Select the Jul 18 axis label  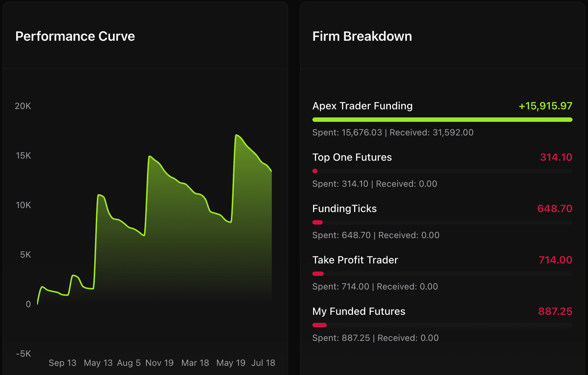point(264,363)
